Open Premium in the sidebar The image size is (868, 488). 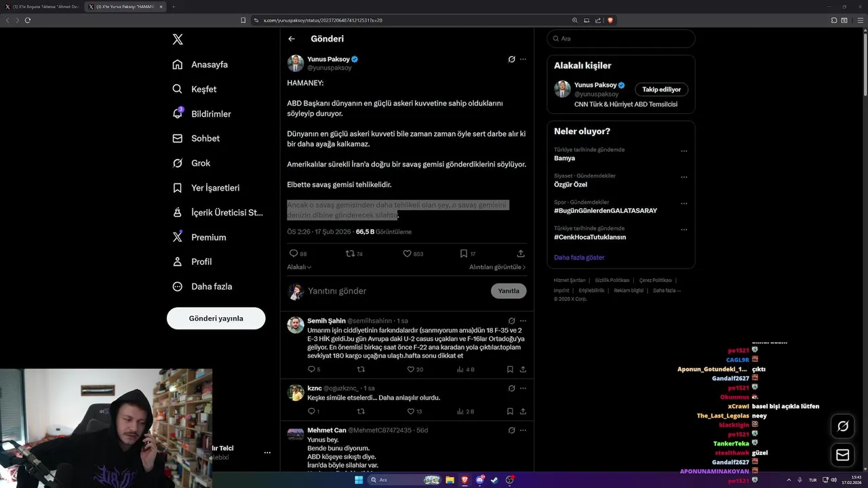tap(199, 237)
